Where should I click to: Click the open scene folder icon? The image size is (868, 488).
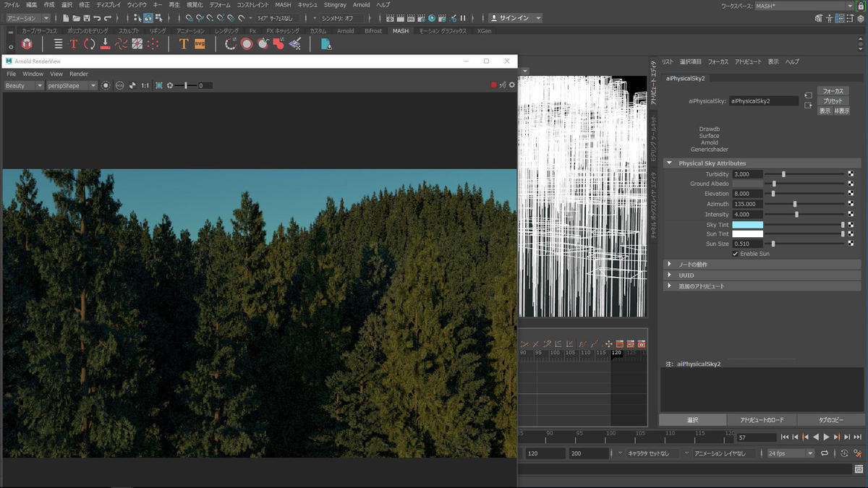76,18
